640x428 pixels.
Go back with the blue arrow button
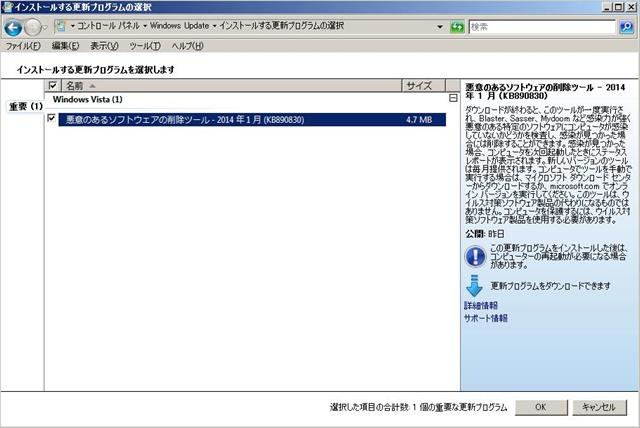13,28
